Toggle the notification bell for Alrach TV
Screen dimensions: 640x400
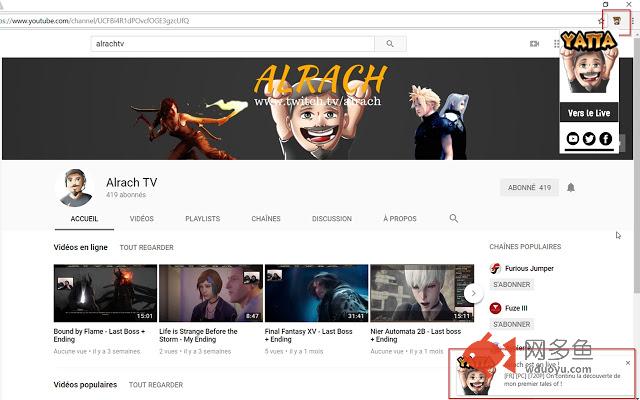571,187
